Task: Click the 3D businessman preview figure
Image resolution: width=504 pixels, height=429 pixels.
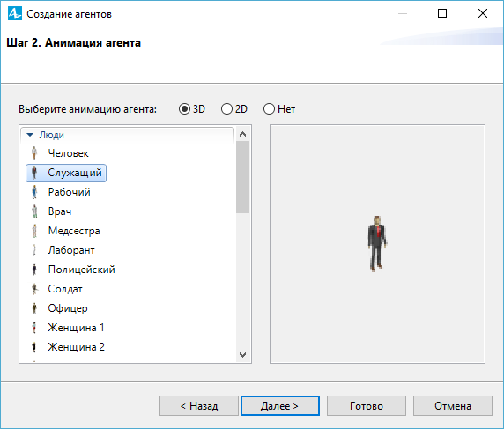Action: pos(377,244)
